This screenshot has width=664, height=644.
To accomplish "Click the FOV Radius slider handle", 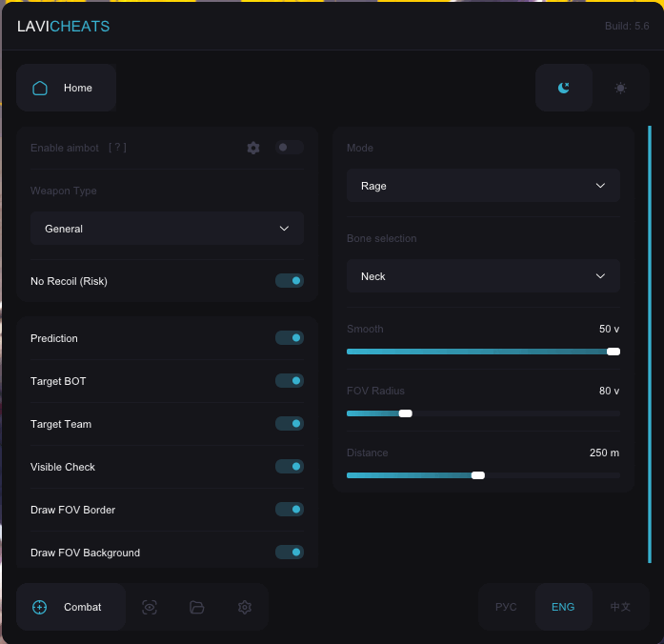I will click(405, 413).
